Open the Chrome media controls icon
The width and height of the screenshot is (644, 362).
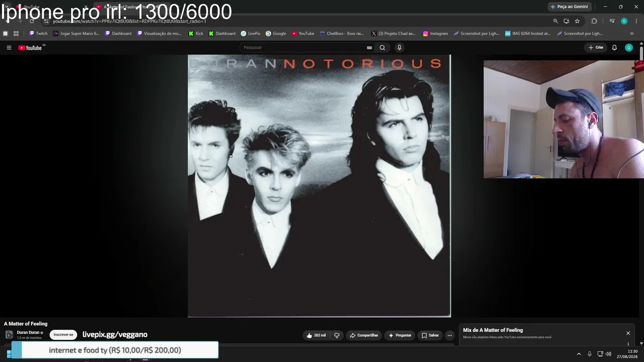coord(612,21)
